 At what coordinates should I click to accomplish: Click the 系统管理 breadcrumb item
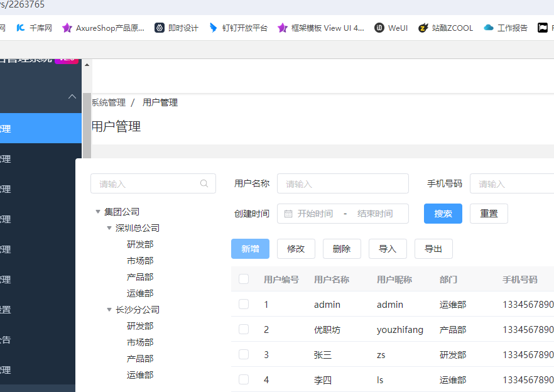tap(109, 102)
